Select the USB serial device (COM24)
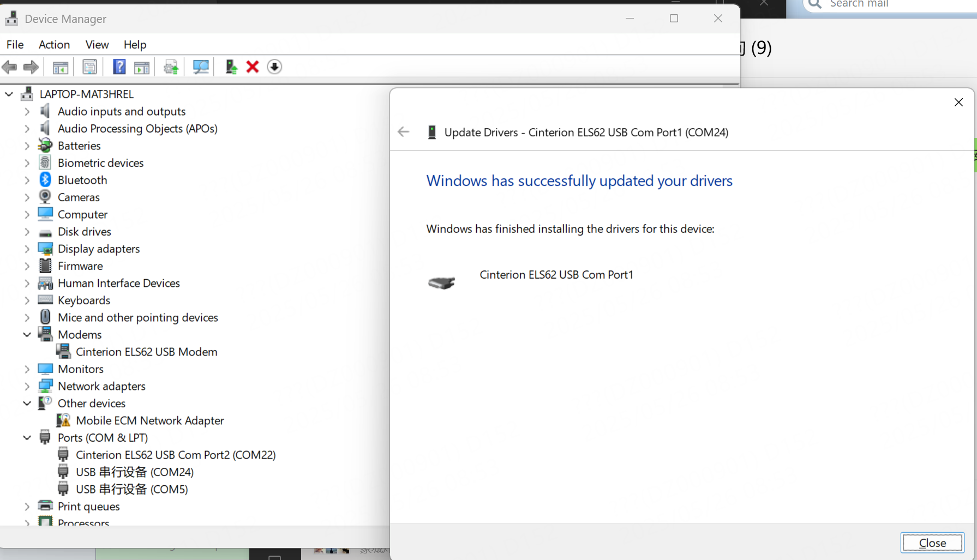The width and height of the screenshot is (977, 560). click(134, 472)
